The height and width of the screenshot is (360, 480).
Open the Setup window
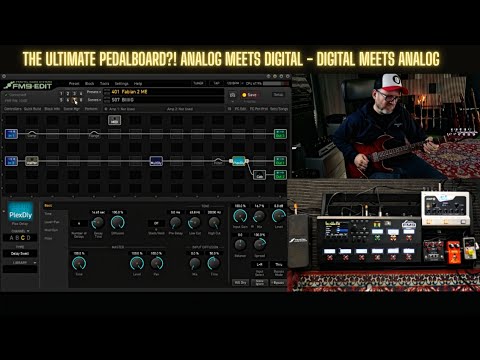click(x=278, y=95)
